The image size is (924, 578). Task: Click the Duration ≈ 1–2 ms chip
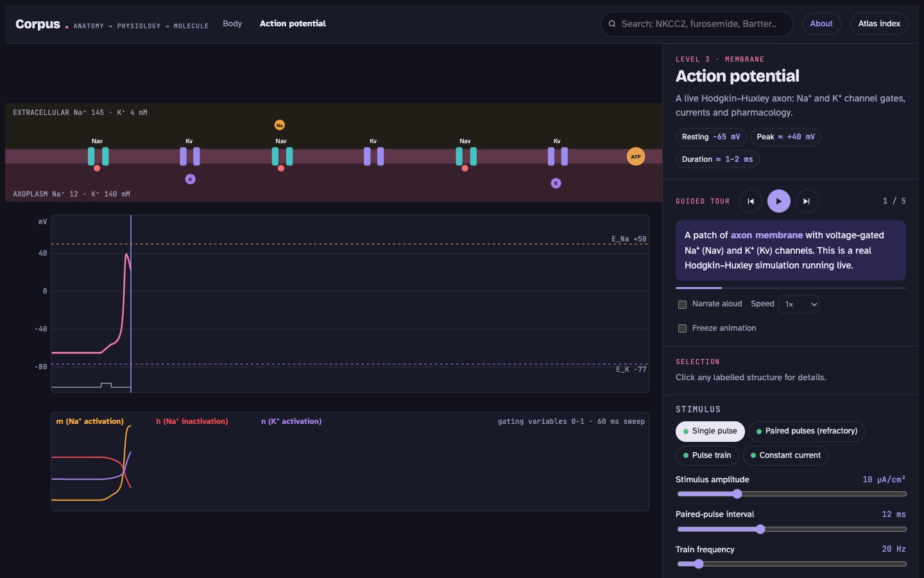click(x=717, y=159)
